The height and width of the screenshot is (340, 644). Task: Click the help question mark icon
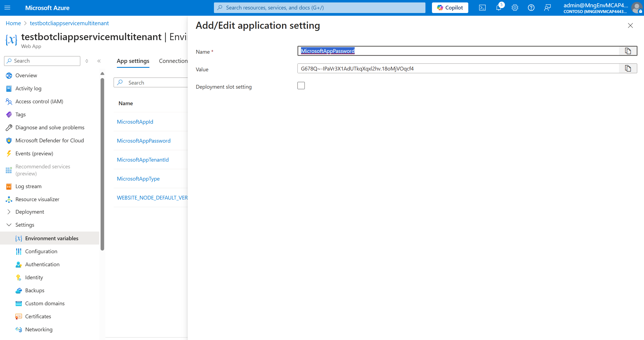(531, 8)
